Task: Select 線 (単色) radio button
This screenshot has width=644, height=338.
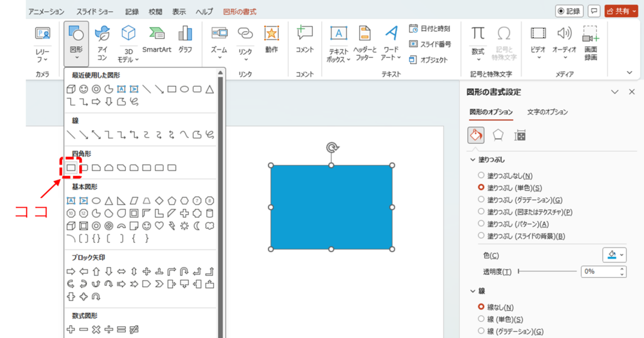Action: click(481, 319)
